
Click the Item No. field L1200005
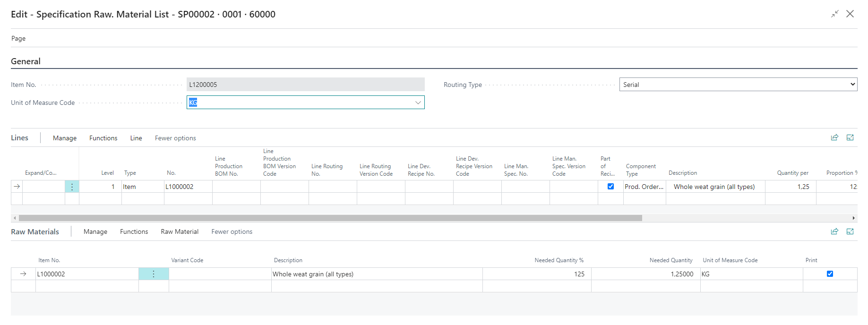(x=306, y=85)
